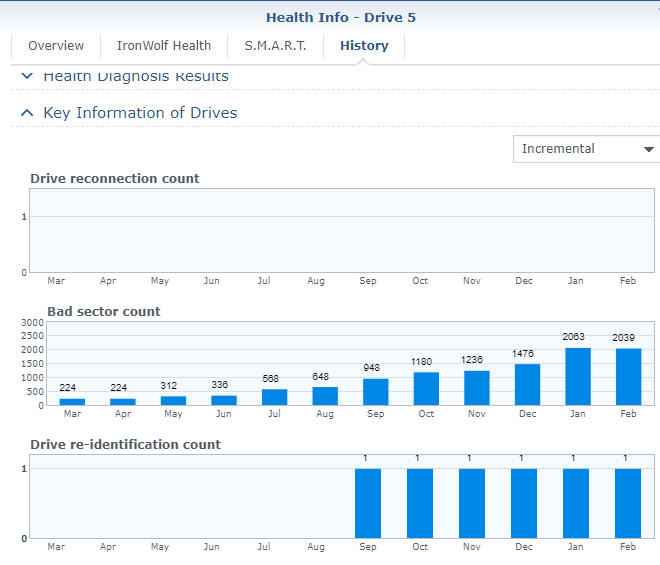Click the Feb label under reconnection chart
The height and width of the screenshot is (565, 660).
pyautogui.click(x=628, y=281)
